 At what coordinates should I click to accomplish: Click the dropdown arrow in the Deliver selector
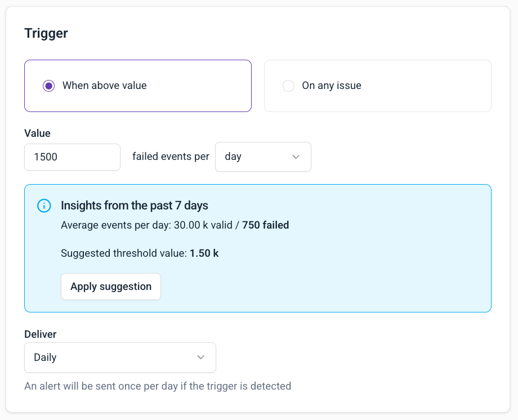click(200, 357)
